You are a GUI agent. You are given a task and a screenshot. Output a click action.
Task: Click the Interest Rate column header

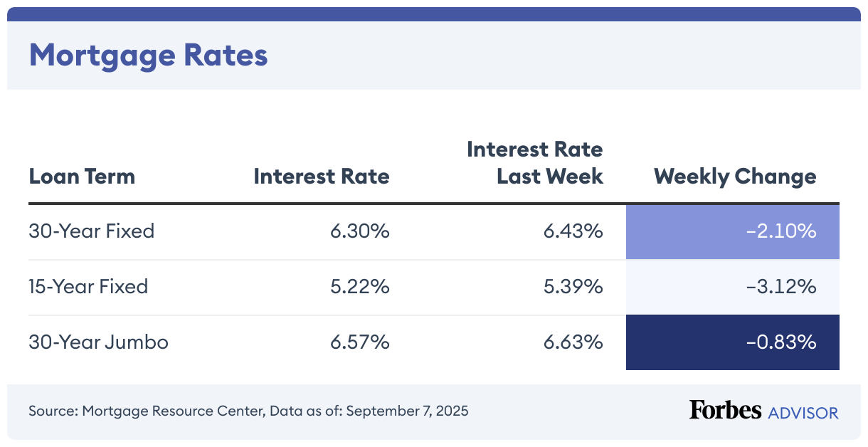click(x=322, y=177)
